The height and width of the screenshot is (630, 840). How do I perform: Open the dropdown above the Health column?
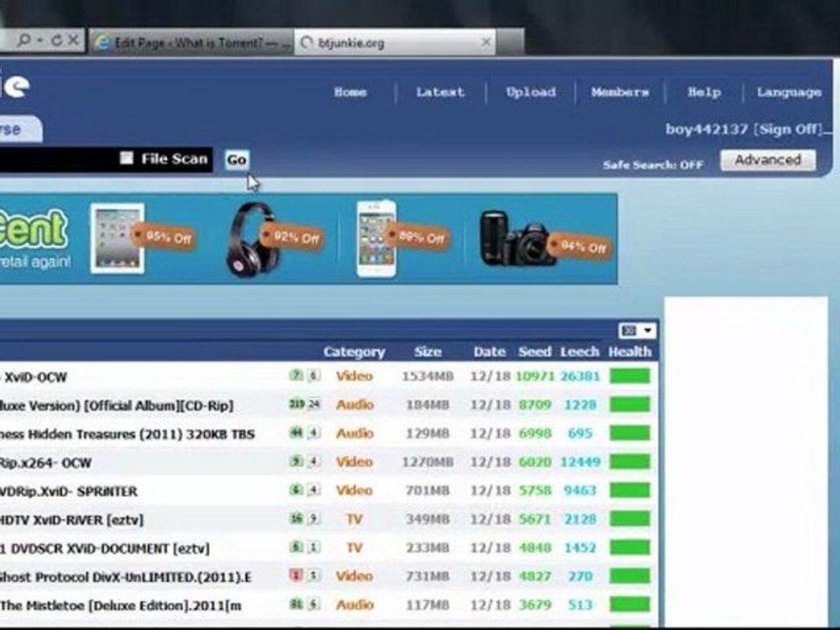tap(636, 331)
